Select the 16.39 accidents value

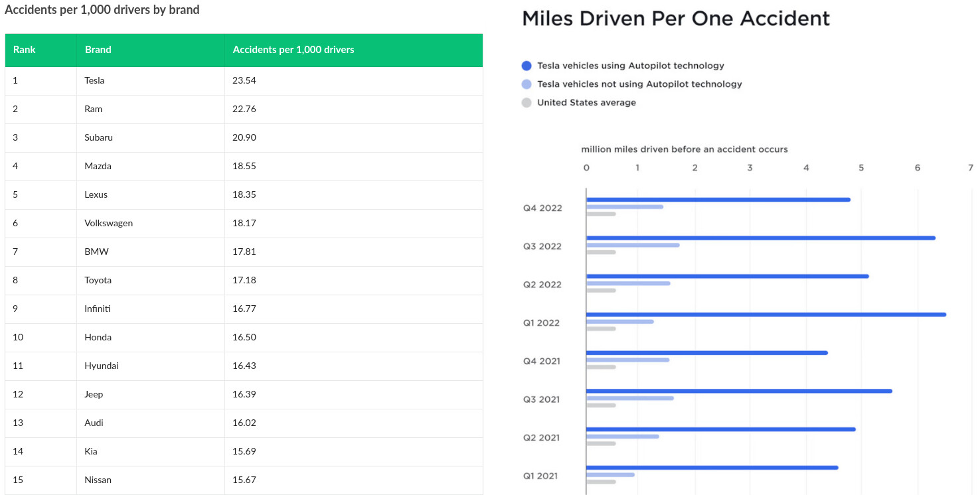[244, 394]
